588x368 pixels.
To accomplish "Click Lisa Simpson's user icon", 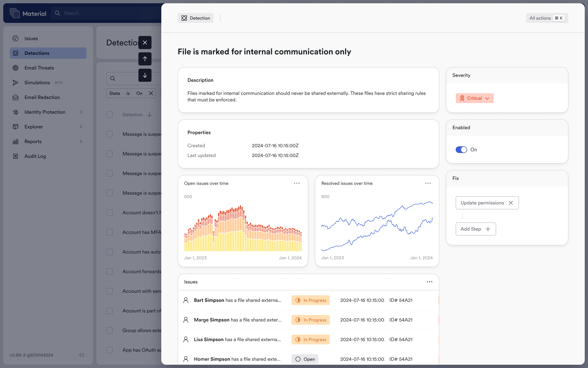I will click(x=186, y=340).
